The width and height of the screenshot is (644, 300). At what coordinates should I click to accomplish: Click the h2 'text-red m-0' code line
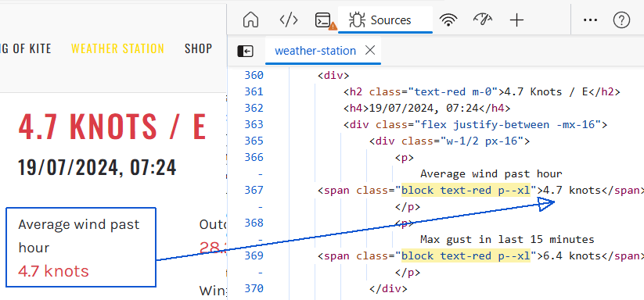(482, 92)
